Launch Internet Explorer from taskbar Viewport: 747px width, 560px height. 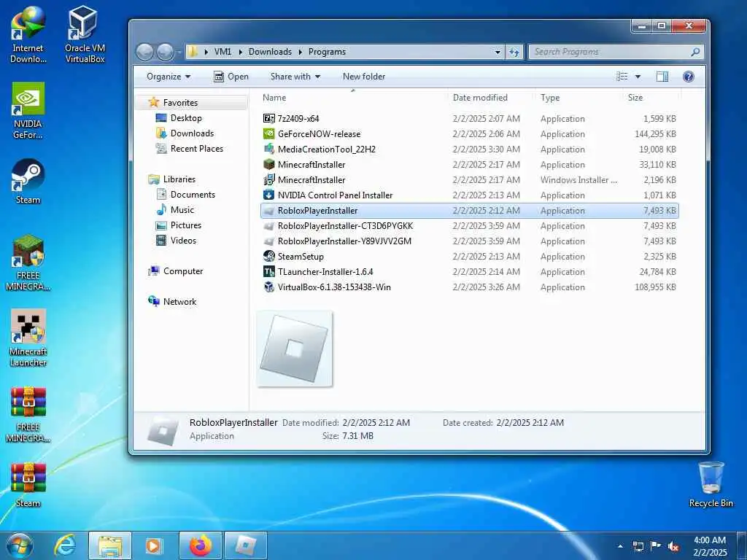click(x=64, y=545)
